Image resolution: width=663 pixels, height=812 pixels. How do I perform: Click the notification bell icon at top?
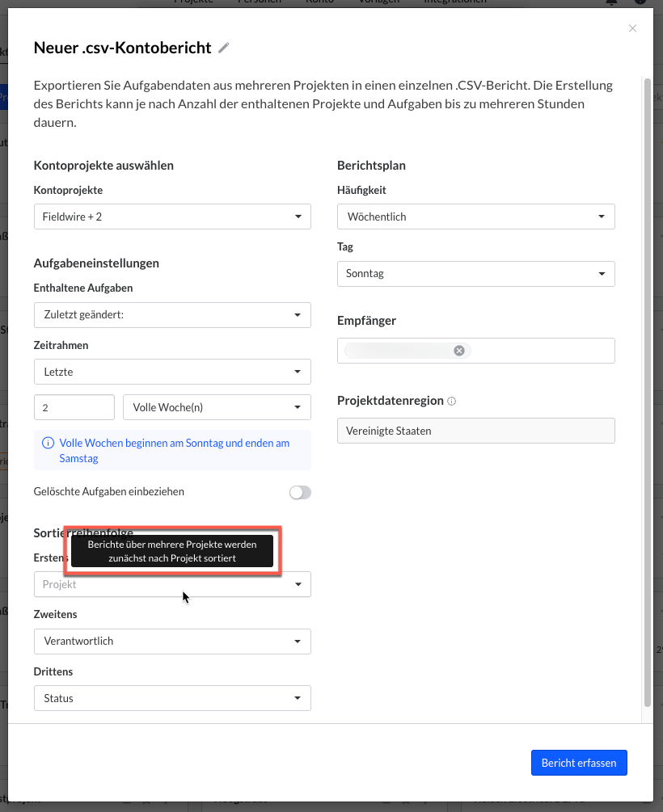click(611, 2)
